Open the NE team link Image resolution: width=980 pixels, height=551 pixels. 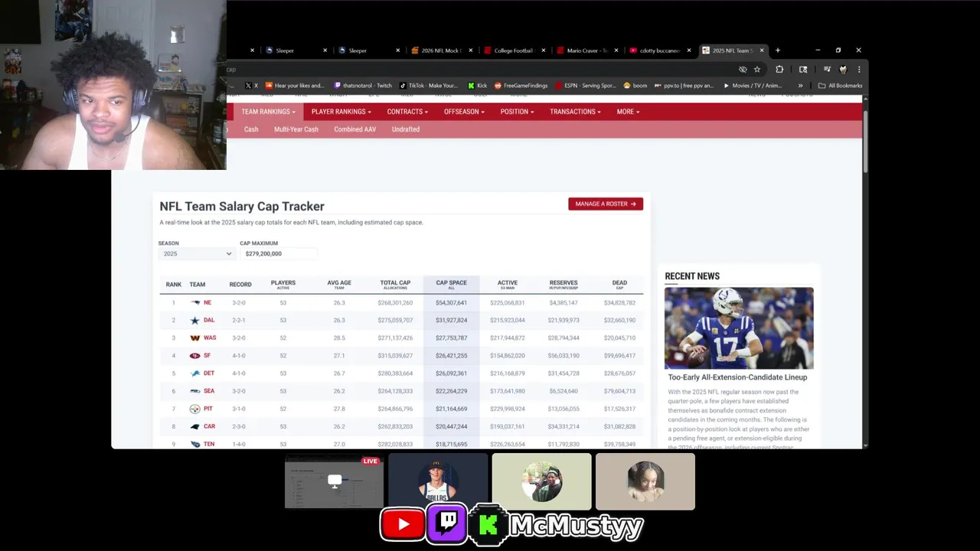click(207, 303)
